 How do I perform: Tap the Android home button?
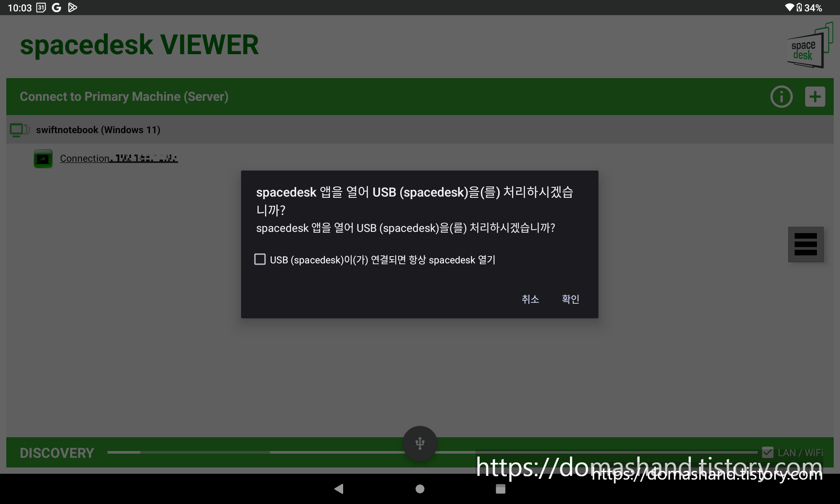[x=420, y=489]
